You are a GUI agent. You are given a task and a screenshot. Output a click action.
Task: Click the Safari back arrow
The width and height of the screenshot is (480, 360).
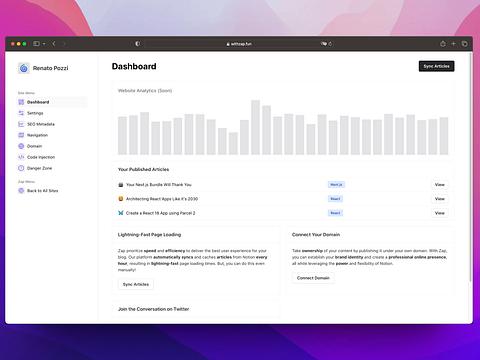click(x=54, y=44)
